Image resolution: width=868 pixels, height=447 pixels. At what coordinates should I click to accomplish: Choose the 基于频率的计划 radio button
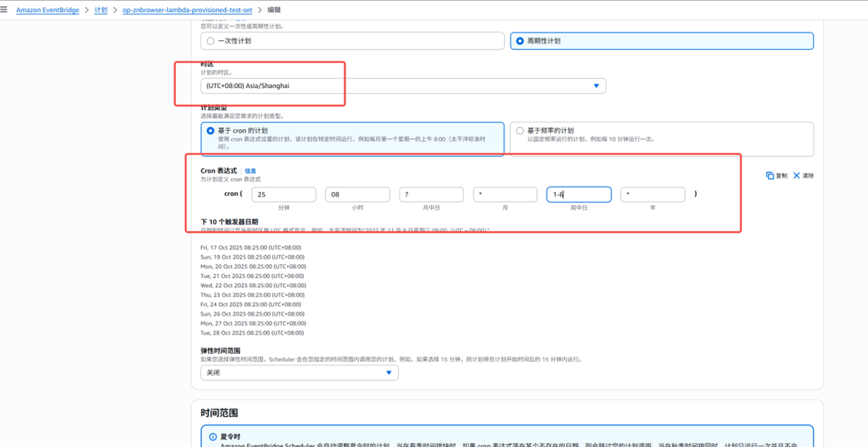[520, 131]
